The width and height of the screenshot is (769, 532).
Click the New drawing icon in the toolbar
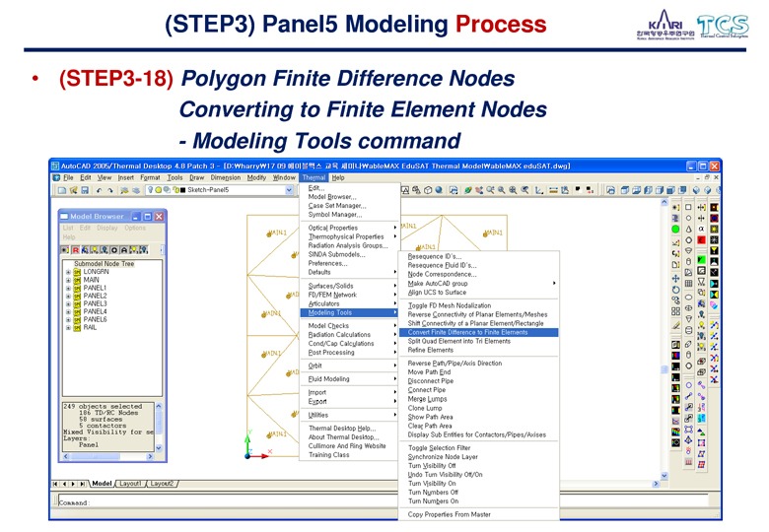[x=62, y=190]
